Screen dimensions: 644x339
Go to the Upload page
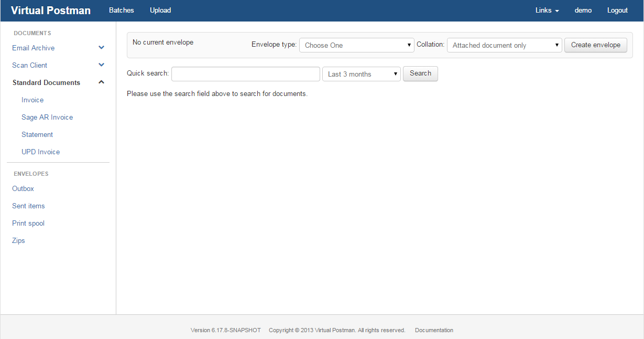160,10
